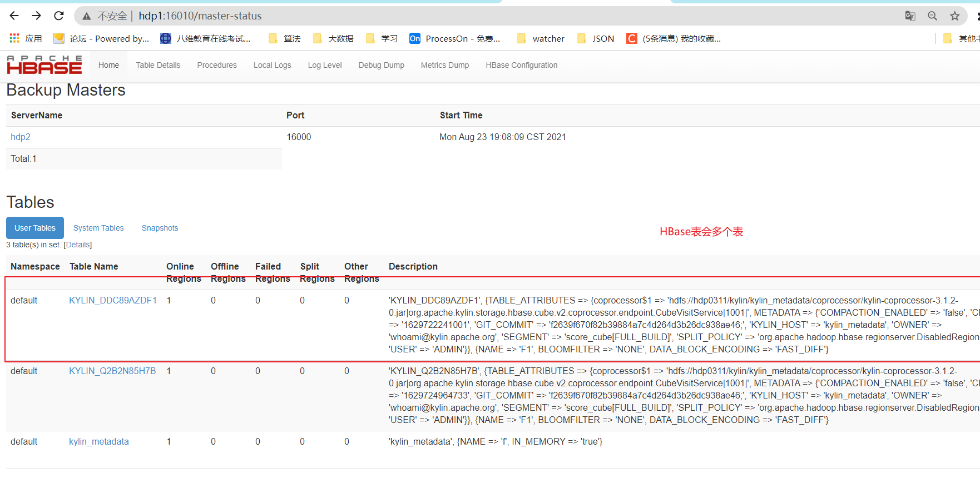Click the Other Regions column header
The image size is (980, 488).
(362, 272)
